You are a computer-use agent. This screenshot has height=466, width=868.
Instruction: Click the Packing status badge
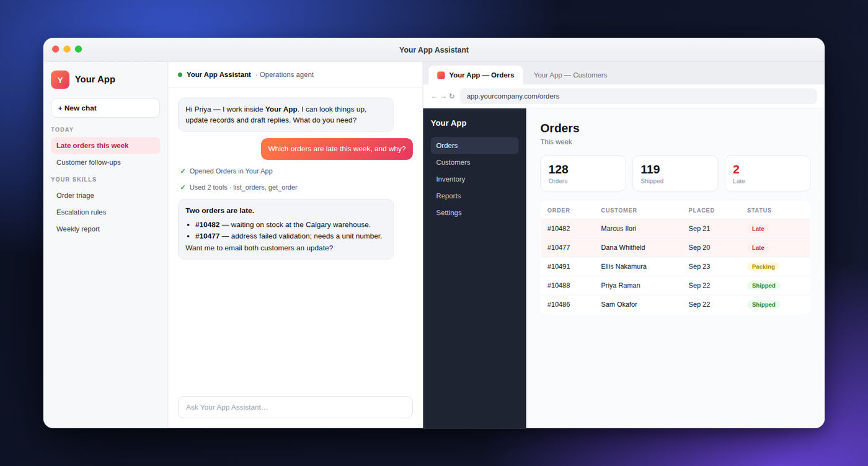[x=763, y=266]
